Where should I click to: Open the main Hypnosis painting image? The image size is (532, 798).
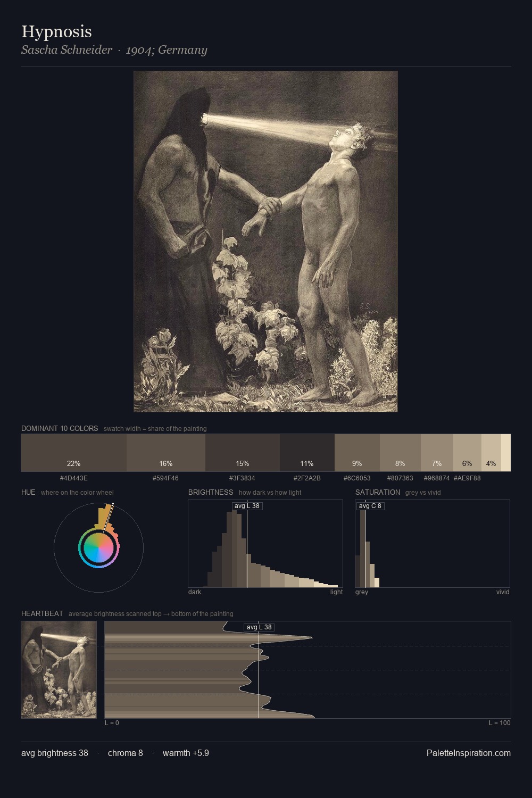click(x=265, y=242)
